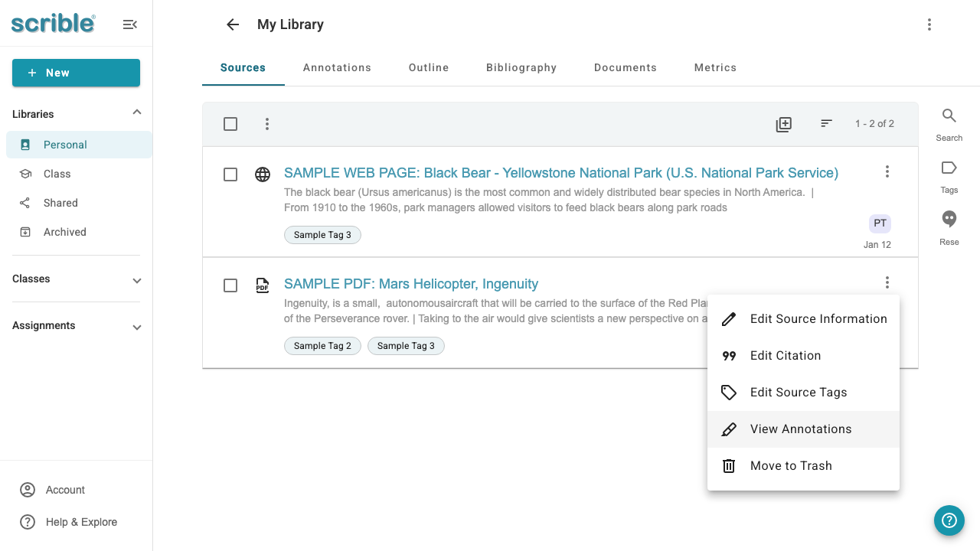Open the Tags panel icon
This screenshot has height=551, width=980.
click(x=949, y=168)
